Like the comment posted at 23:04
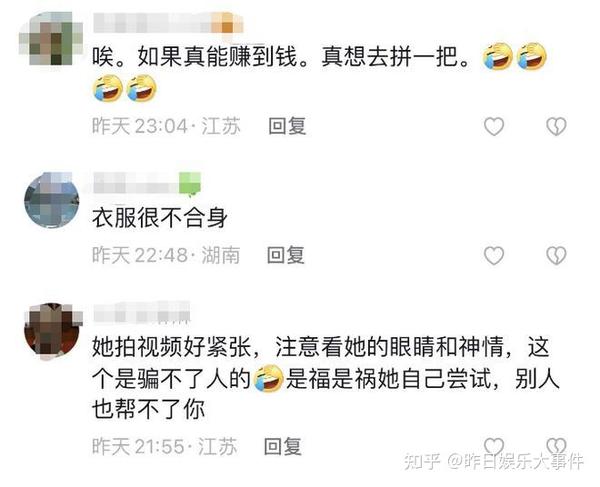This screenshot has height=487, width=600. [x=494, y=126]
